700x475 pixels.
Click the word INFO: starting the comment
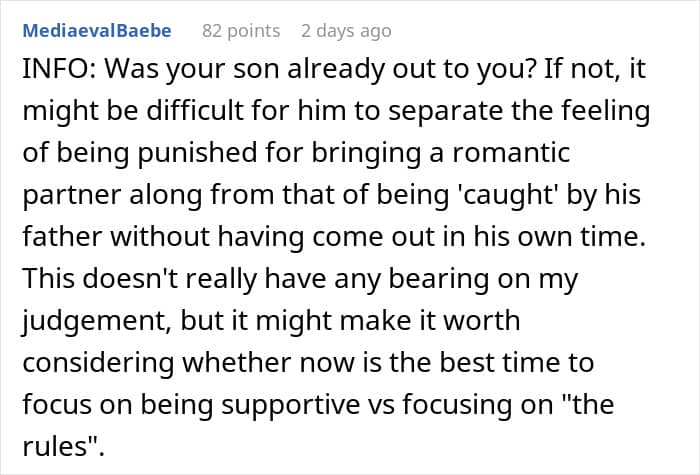(x=59, y=69)
